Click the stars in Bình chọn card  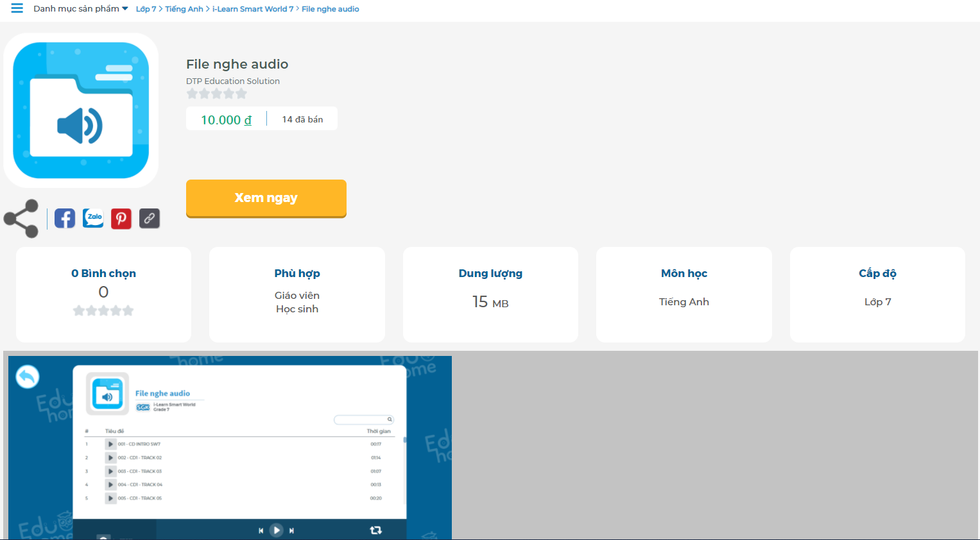(x=103, y=310)
